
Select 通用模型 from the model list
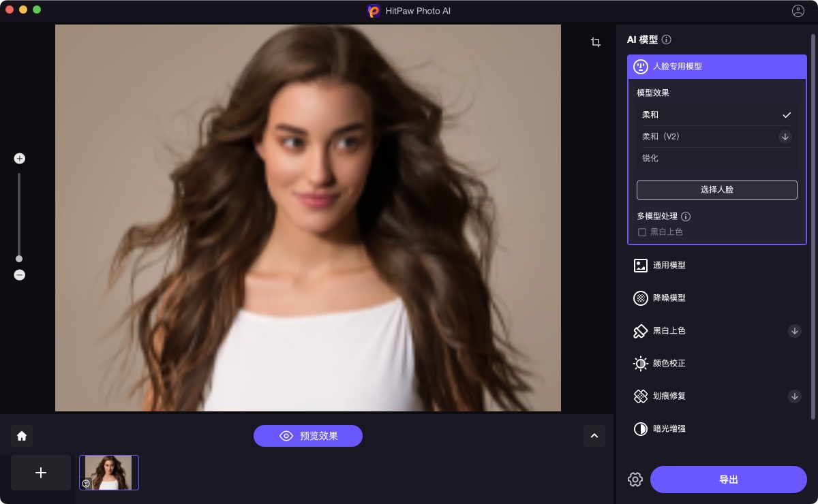pos(717,266)
